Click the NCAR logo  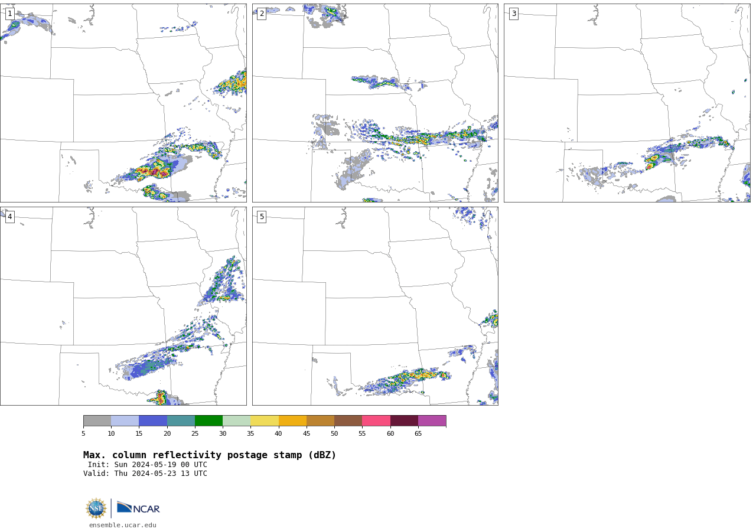coord(138,508)
